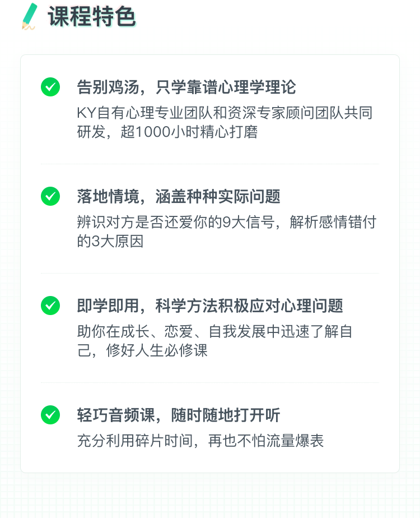Select the 课程特色 section heading
The height and width of the screenshot is (518, 420).
pos(92,16)
